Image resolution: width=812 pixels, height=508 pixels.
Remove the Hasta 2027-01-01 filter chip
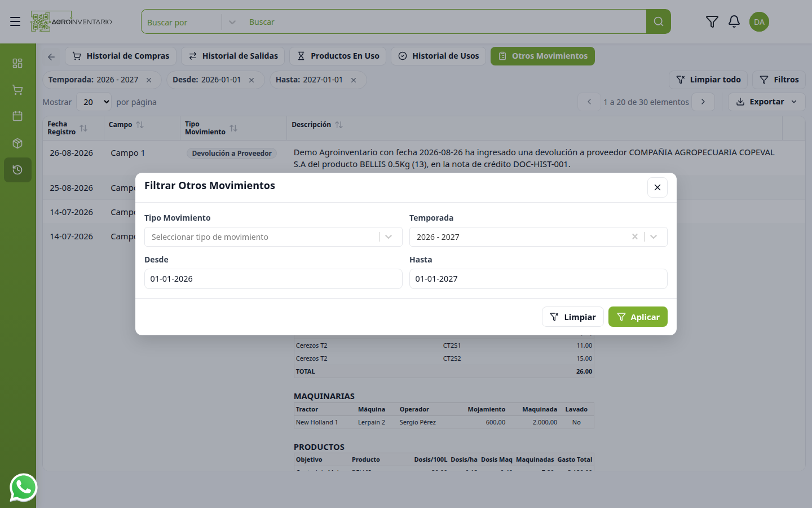354,80
